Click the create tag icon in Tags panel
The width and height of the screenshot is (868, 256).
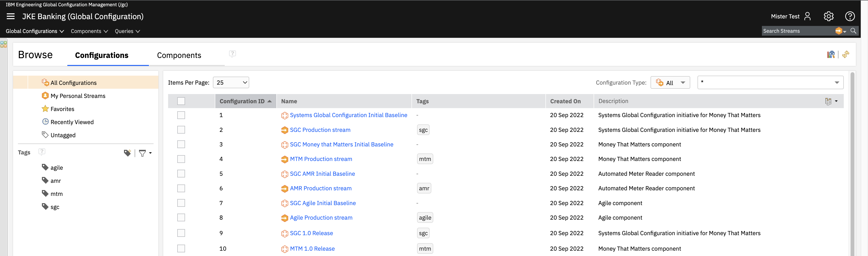(127, 153)
